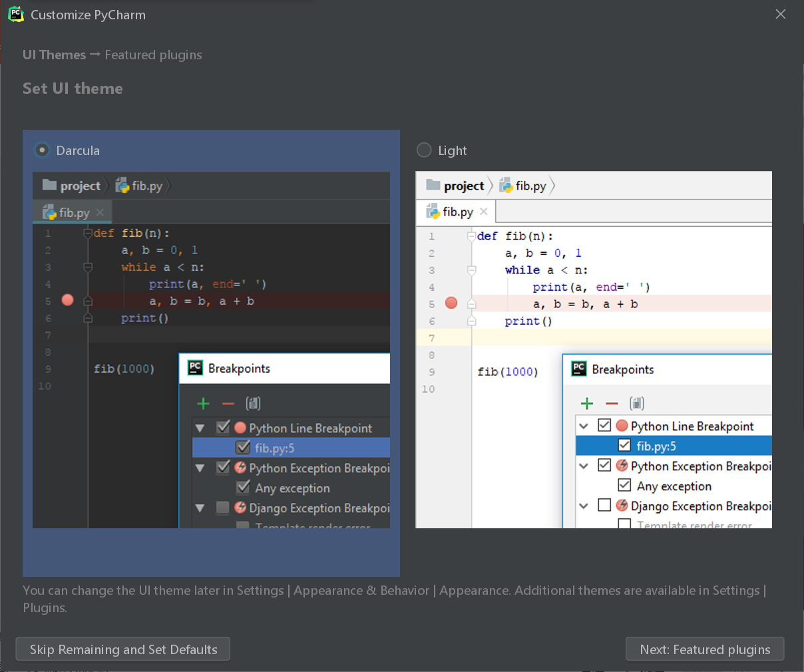The width and height of the screenshot is (804, 672).
Task: Select the Darcula theme radio button
Action: [x=42, y=150]
